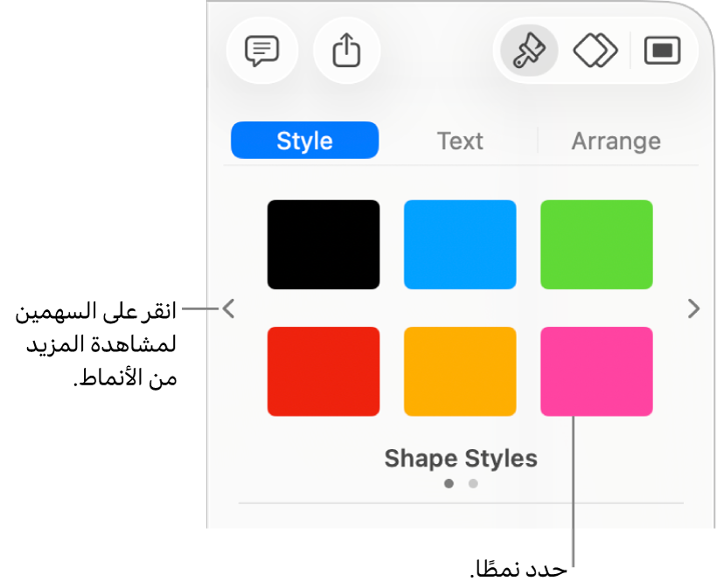The width and height of the screenshot is (717, 588).
Task: Apply the orange shape style
Action: pos(460,371)
